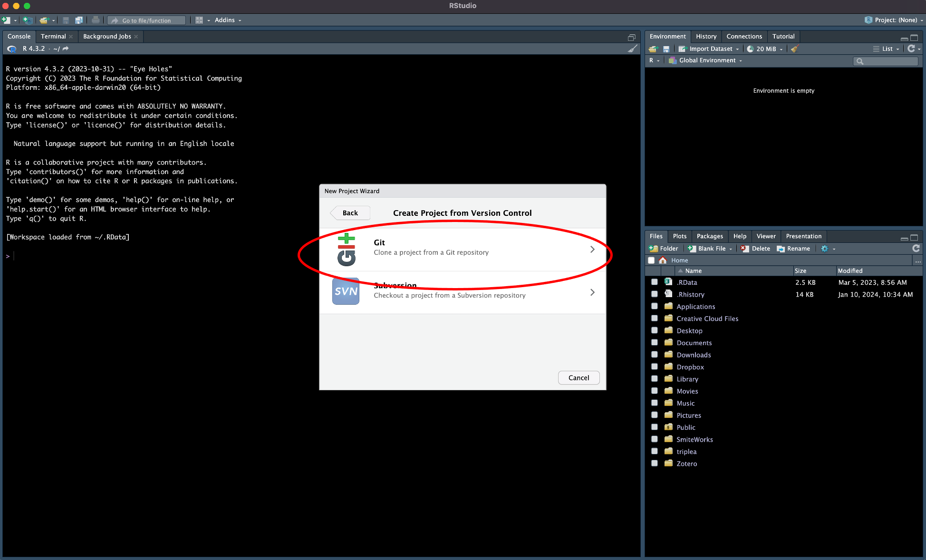Click the Save current document icon
Image resolution: width=926 pixels, height=560 pixels.
pos(66,20)
